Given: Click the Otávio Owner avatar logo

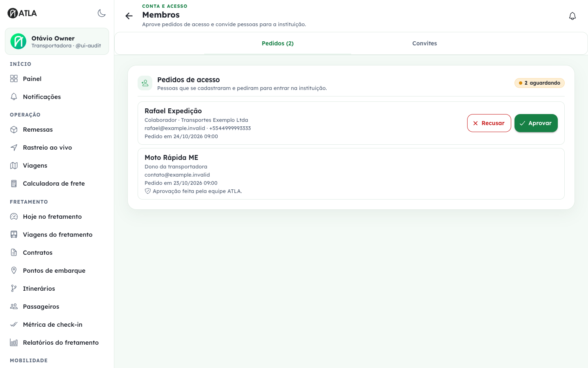Looking at the screenshot, I should [x=18, y=41].
